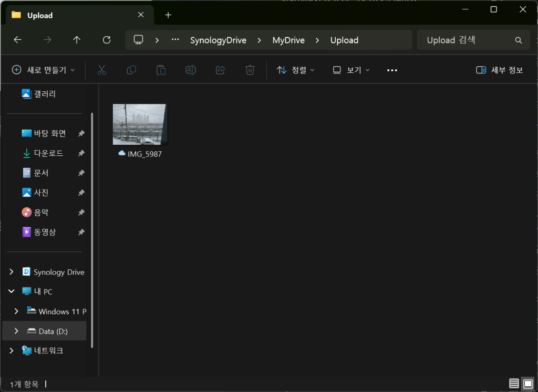This screenshot has height=392, width=538.
Task: Switch to large thumbnails view icon
Action: tap(528, 384)
